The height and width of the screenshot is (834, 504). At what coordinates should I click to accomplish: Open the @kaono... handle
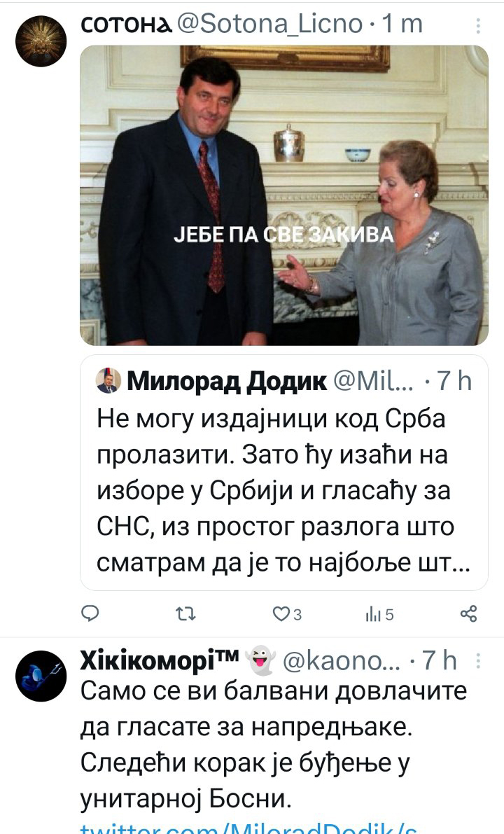pyautogui.click(x=342, y=661)
